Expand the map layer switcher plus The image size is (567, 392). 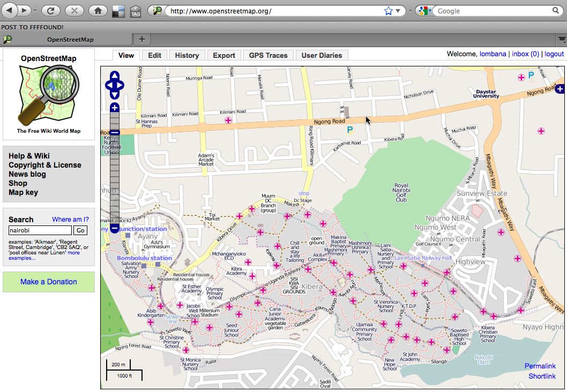click(560, 88)
